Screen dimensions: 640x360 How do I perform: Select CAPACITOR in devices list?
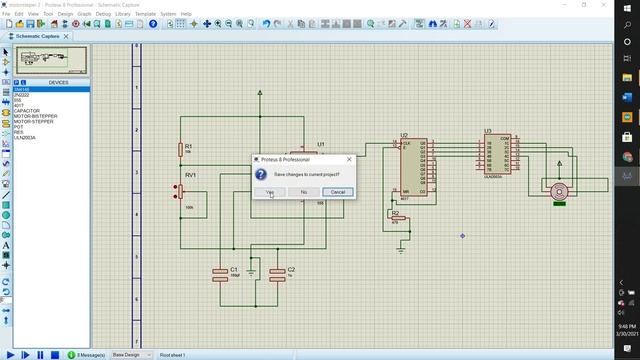coord(51,111)
